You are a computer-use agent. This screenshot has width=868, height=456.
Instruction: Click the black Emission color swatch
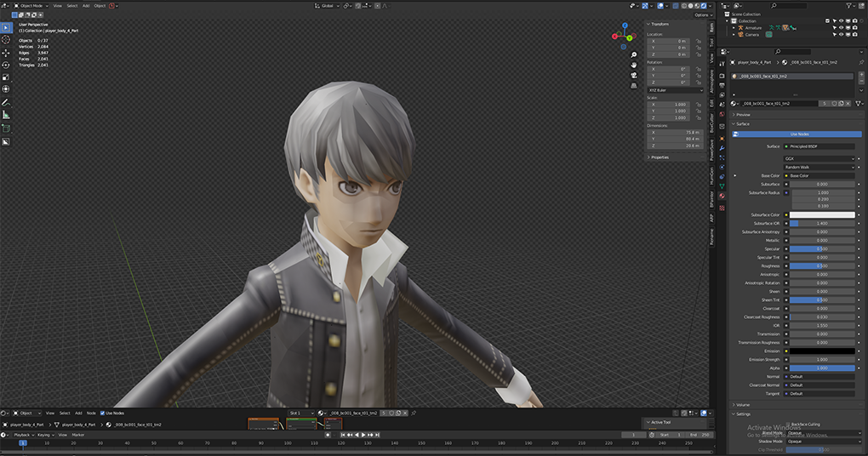pos(822,351)
